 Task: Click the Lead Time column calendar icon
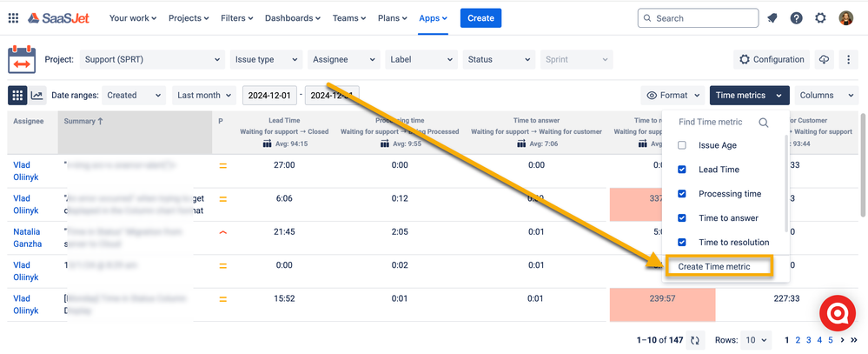click(268, 144)
